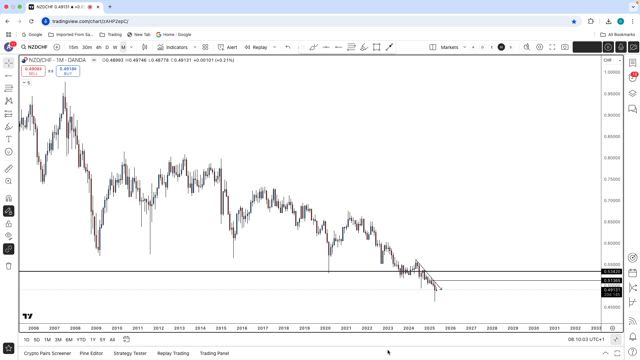
Task: Toggle hide all drawings eye icon
Action: (x=9, y=236)
